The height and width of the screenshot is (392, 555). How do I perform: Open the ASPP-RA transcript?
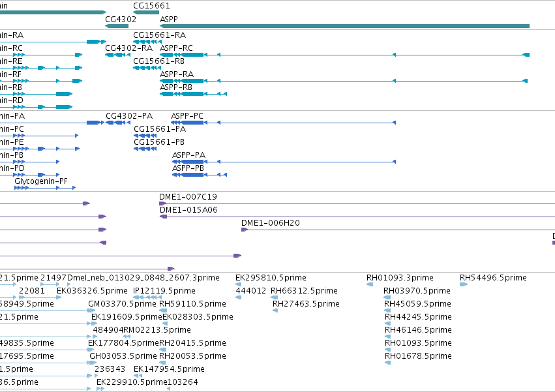[344, 81]
